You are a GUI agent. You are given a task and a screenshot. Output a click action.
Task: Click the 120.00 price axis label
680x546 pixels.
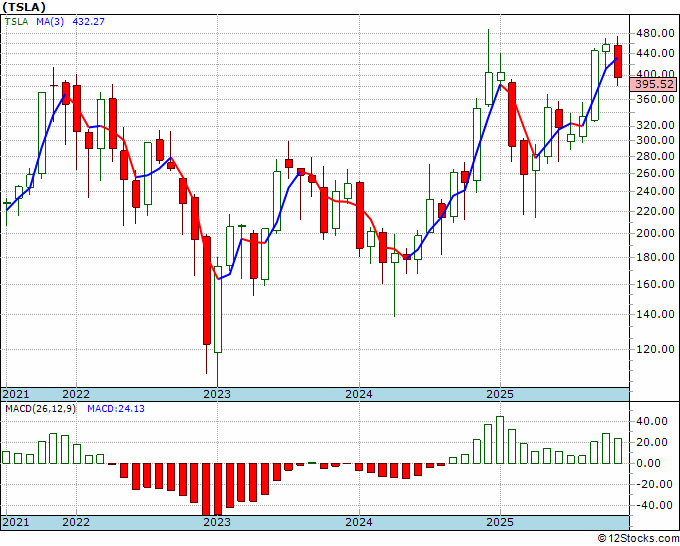coord(656,350)
